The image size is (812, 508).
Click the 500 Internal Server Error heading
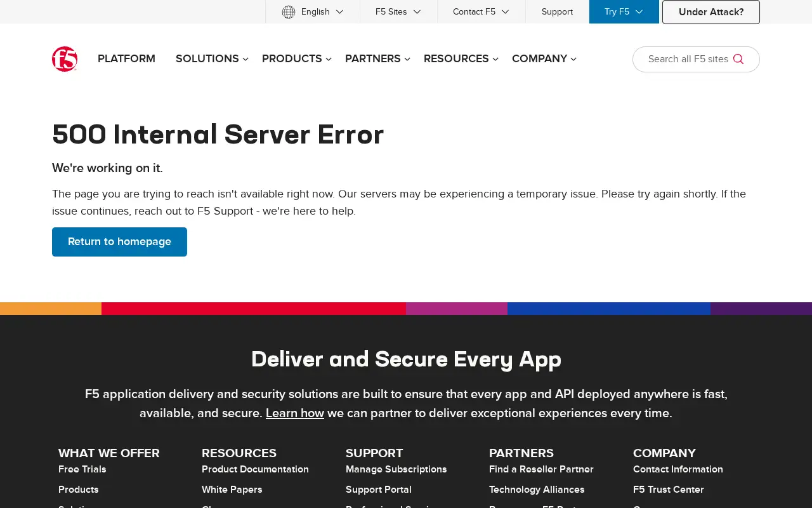[x=218, y=135]
